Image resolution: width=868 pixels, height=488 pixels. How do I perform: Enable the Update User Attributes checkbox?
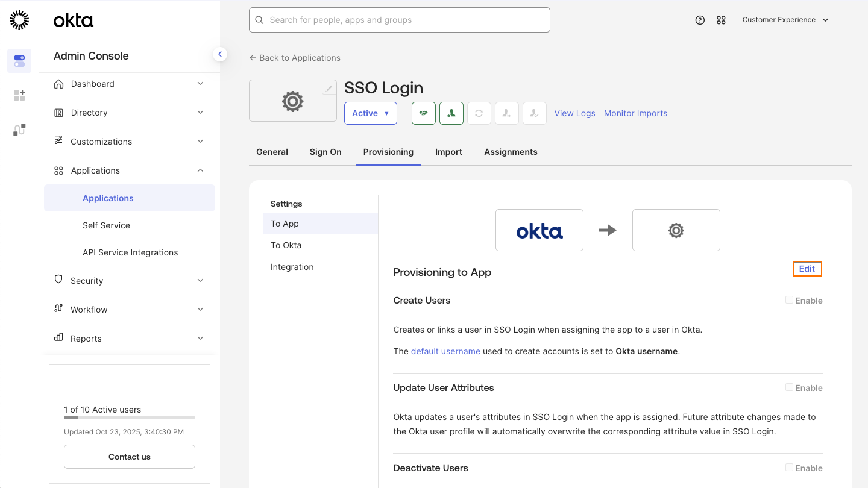pos(789,387)
